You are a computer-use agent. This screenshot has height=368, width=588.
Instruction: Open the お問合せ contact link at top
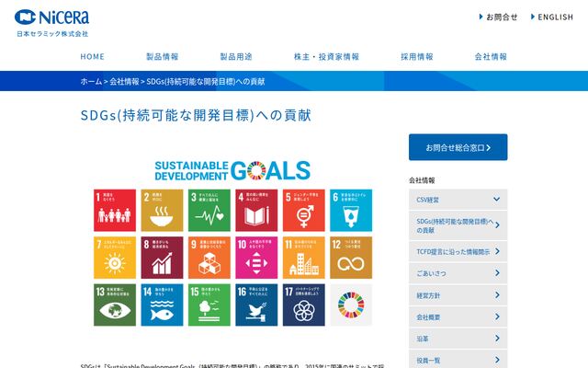498,17
